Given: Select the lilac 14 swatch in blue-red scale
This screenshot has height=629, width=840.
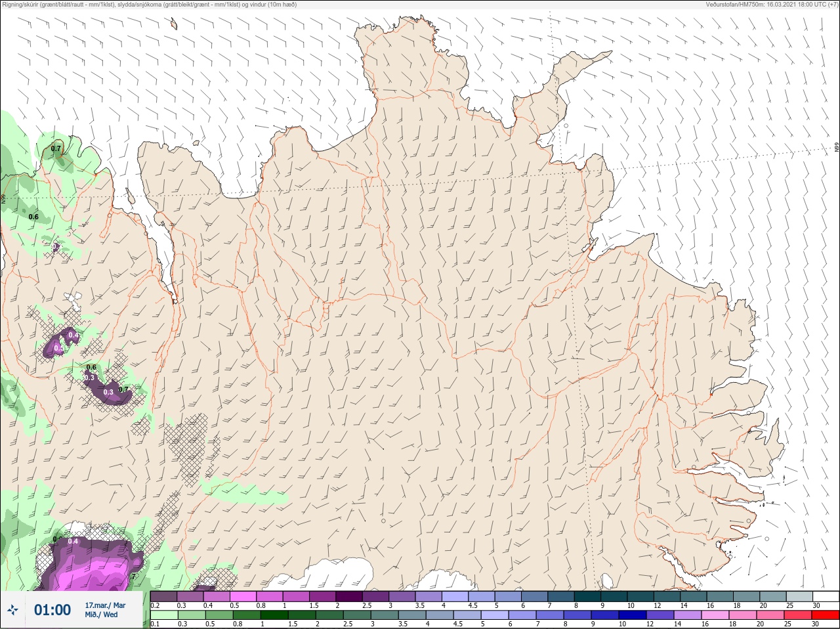Looking at the screenshot, I should pyautogui.click(x=687, y=615).
